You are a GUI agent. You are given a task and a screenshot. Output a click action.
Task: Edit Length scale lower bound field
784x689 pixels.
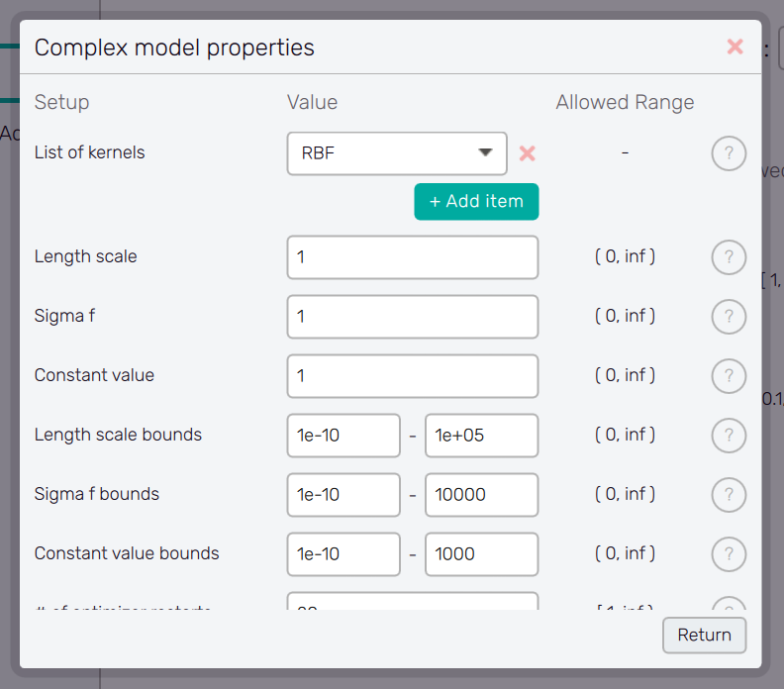tap(343, 436)
